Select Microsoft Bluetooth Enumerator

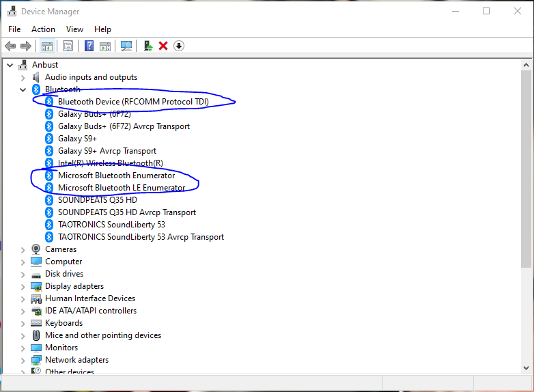pyautogui.click(x=116, y=175)
